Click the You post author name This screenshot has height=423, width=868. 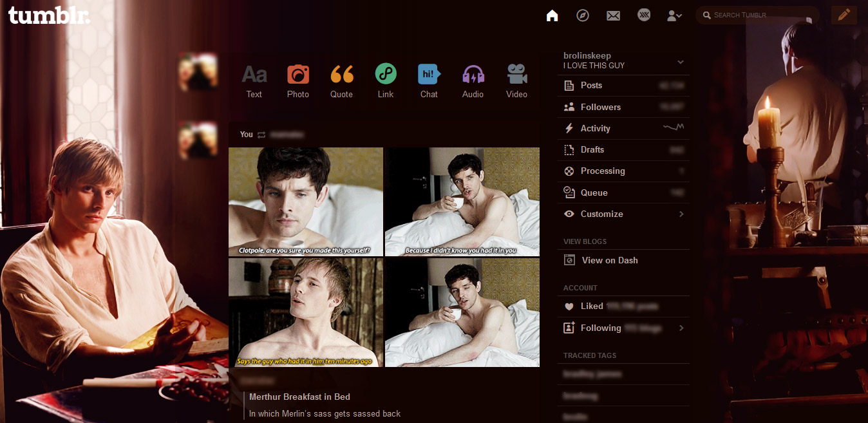coord(247,135)
